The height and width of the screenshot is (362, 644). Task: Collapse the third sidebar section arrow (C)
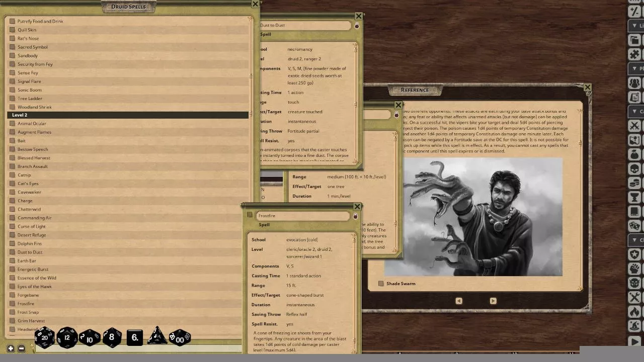635,111
